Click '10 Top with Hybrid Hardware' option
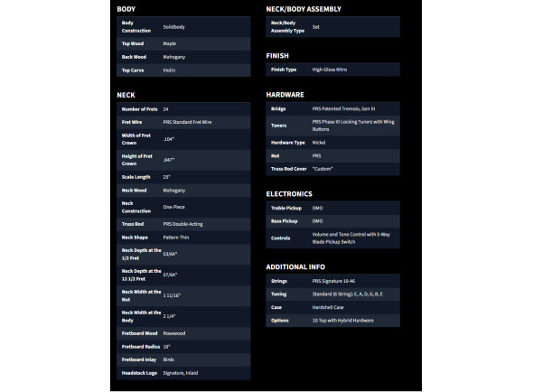 [342, 321]
